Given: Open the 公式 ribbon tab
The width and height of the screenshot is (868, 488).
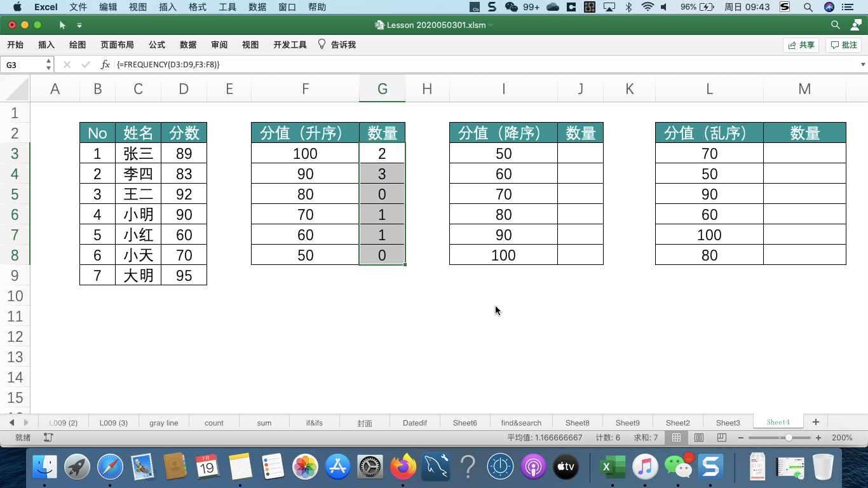Looking at the screenshot, I should (x=157, y=44).
